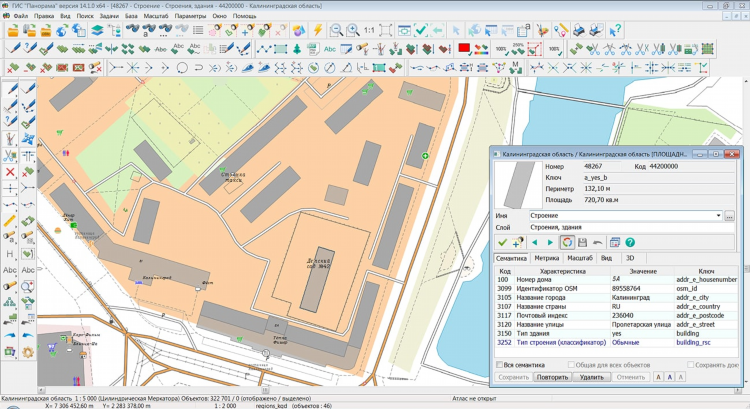Click the green tree object icon
The width and height of the screenshot is (750, 409).
pyautogui.click(x=297, y=49)
